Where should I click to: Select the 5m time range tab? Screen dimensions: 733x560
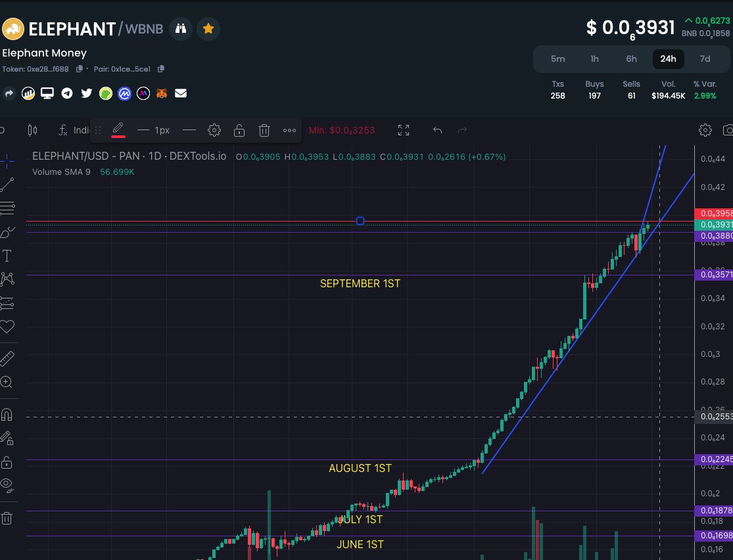(x=557, y=59)
